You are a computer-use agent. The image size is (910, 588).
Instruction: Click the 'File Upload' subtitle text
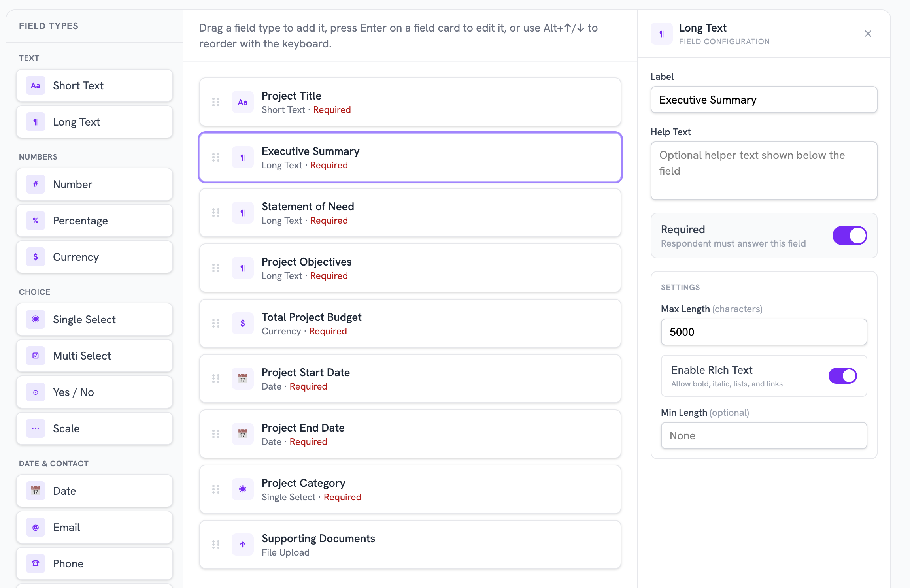click(x=285, y=553)
